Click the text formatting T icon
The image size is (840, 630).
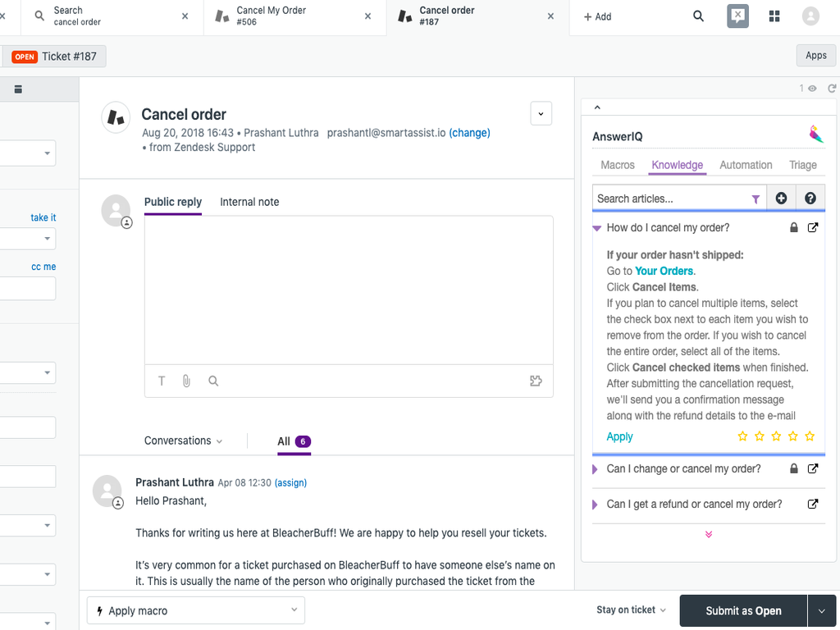click(x=162, y=381)
